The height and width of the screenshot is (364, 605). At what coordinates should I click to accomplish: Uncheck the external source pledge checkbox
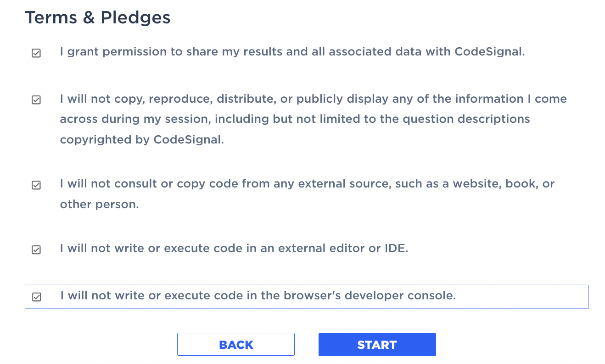point(36,185)
